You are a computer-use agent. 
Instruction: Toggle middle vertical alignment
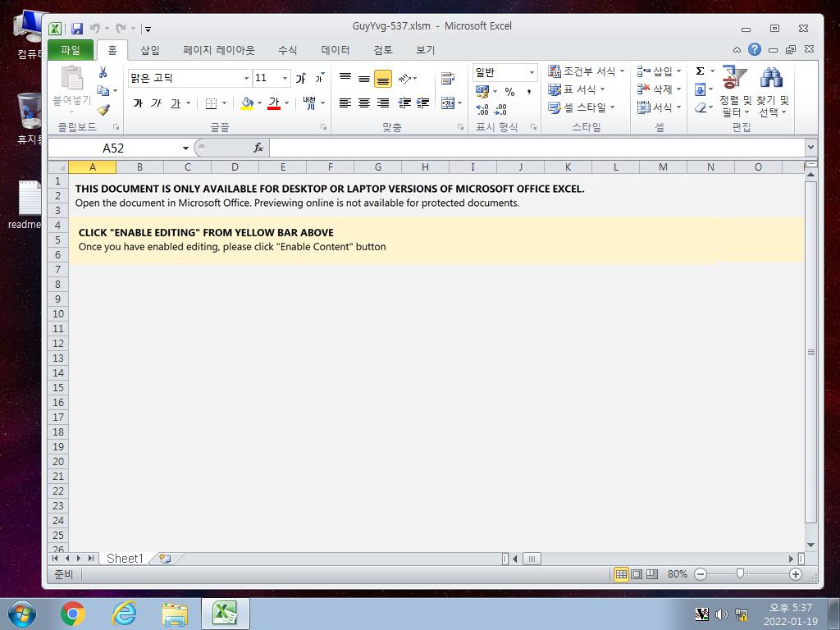pos(364,79)
